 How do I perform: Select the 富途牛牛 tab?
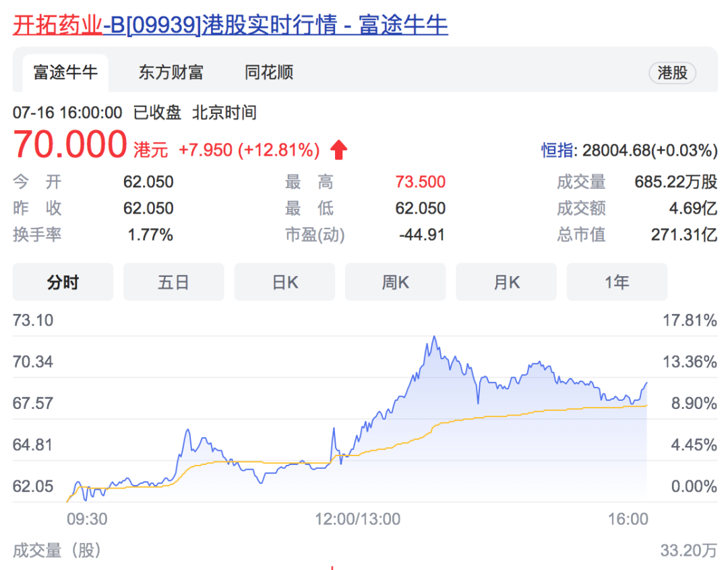click(x=65, y=72)
